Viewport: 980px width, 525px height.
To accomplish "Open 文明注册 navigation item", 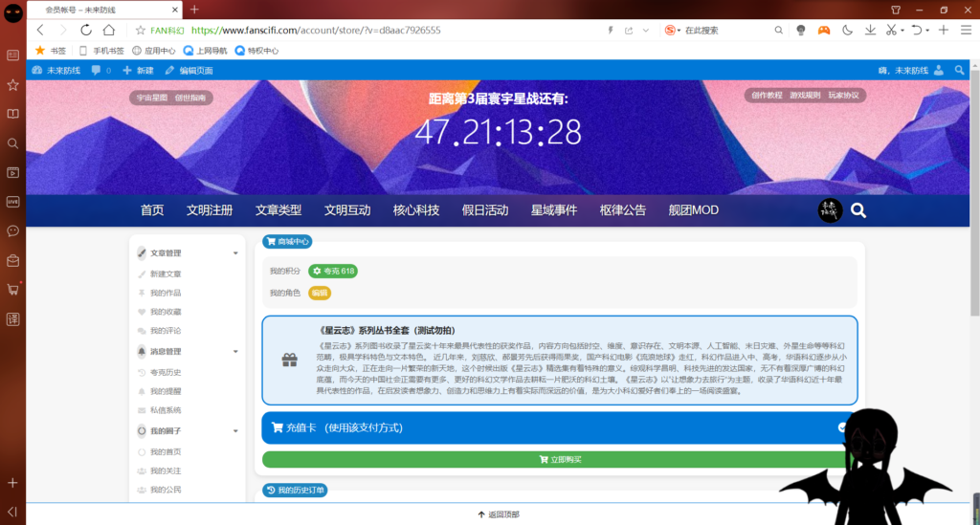I will pyautogui.click(x=210, y=210).
